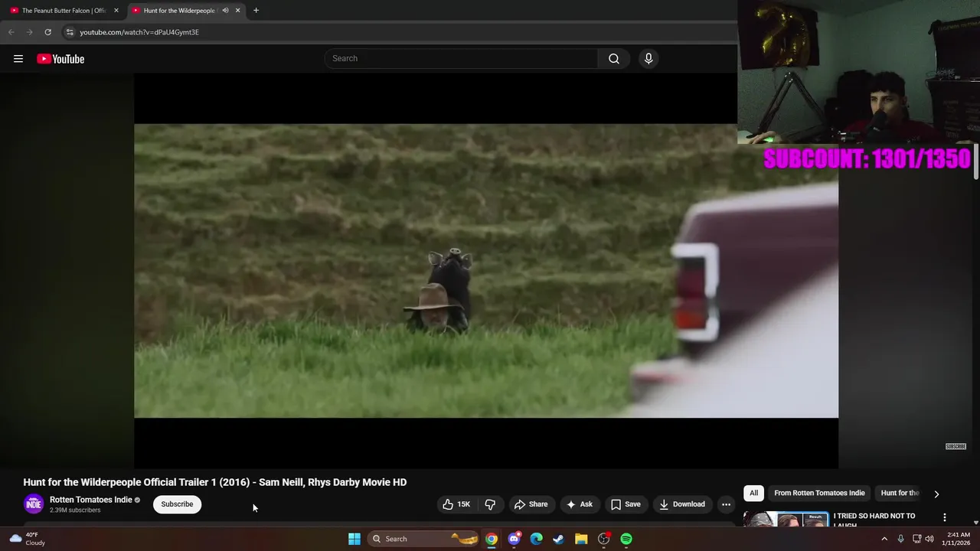Select the 'Hunt for the' chip
980x551 pixels.
(x=900, y=494)
